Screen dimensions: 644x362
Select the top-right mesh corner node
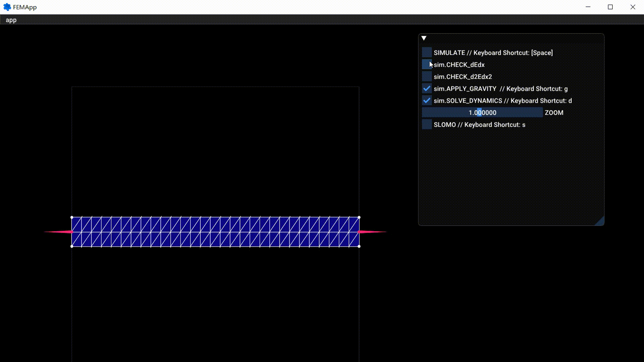click(359, 218)
